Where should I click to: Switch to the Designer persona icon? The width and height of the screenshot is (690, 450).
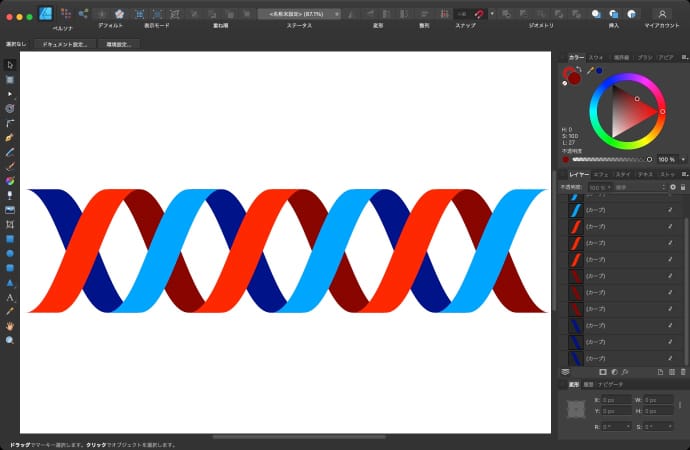click(45, 14)
